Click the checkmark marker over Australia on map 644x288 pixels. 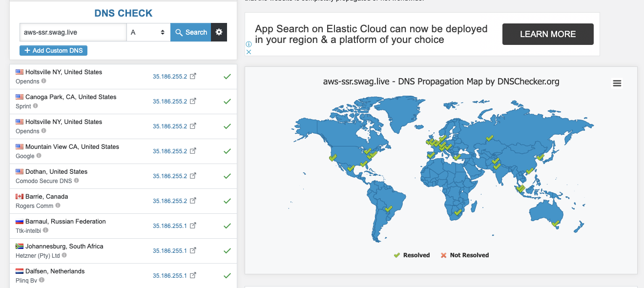click(555, 224)
